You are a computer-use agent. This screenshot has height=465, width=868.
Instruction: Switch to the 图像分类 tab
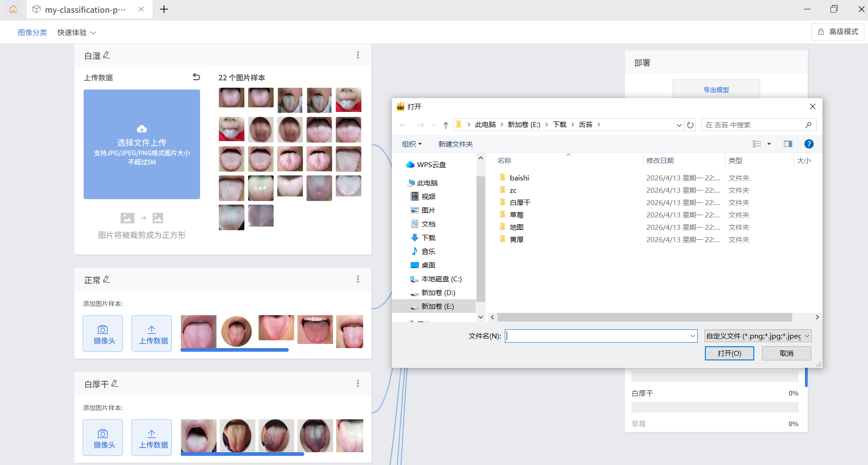32,32
